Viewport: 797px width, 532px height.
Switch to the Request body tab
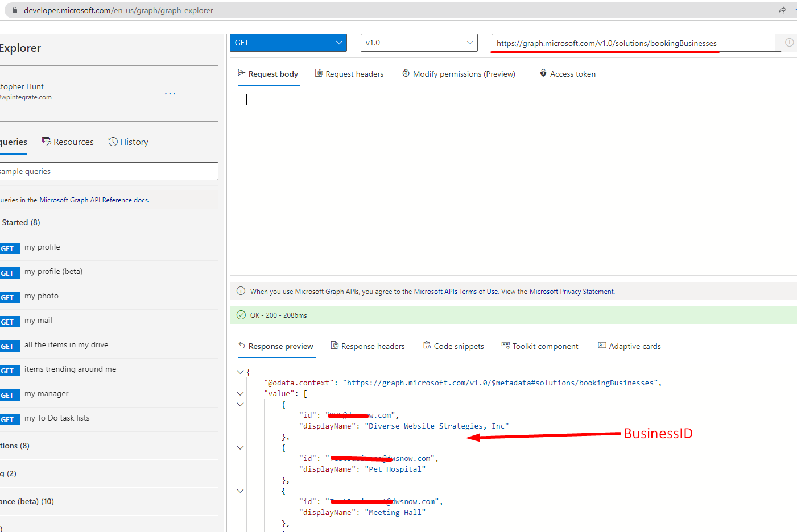pos(269,74)
